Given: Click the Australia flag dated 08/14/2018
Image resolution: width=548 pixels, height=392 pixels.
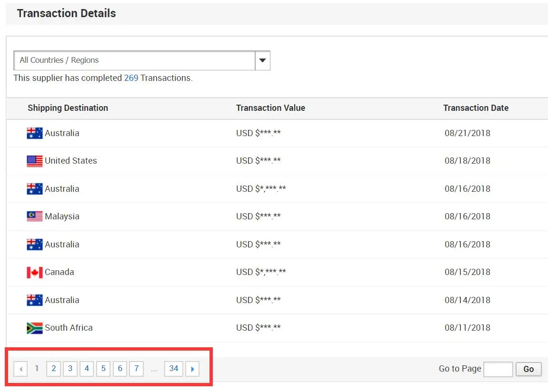Looking at the screenshot, I should (35, 300).
